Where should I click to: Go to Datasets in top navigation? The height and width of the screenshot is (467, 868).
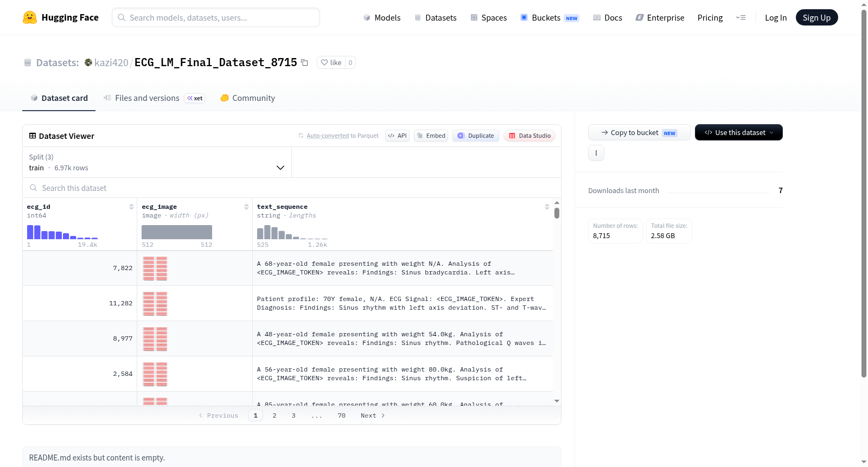[x=435, y=18]
